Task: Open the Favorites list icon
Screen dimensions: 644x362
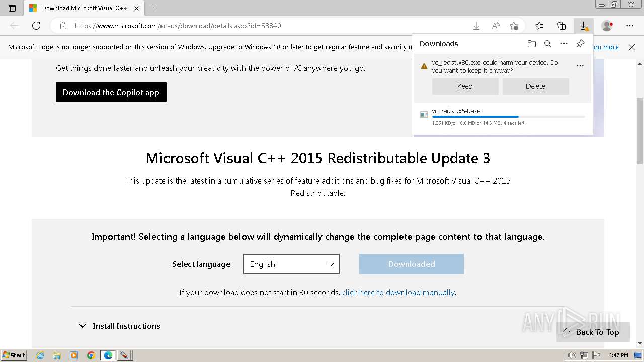Action: point(539,26)
